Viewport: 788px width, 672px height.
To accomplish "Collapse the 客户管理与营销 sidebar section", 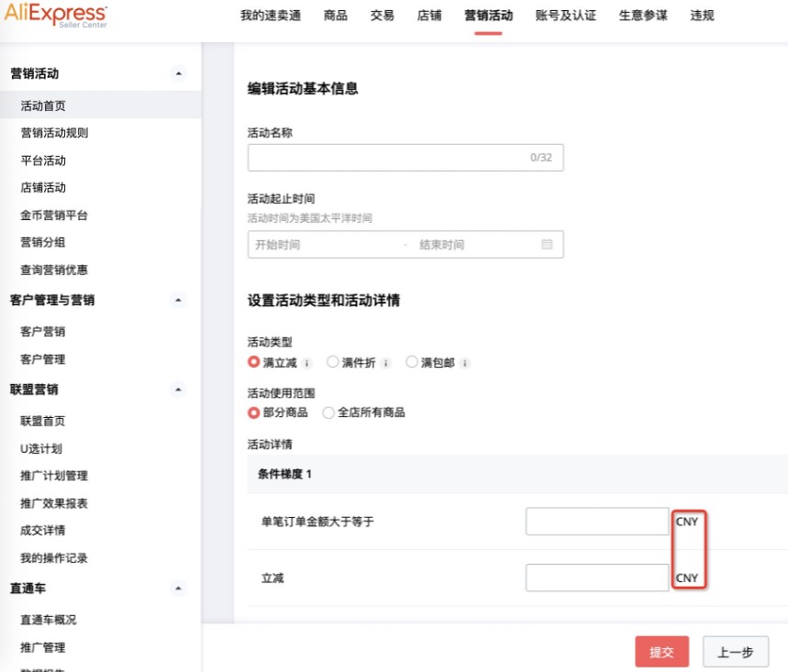I will pos(178,301).
